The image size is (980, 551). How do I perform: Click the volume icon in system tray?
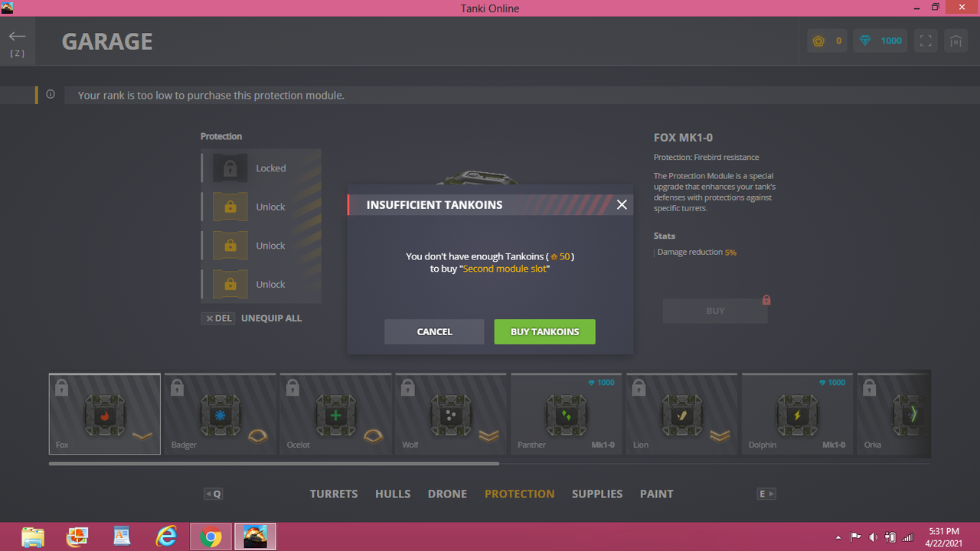click(874, 537)
